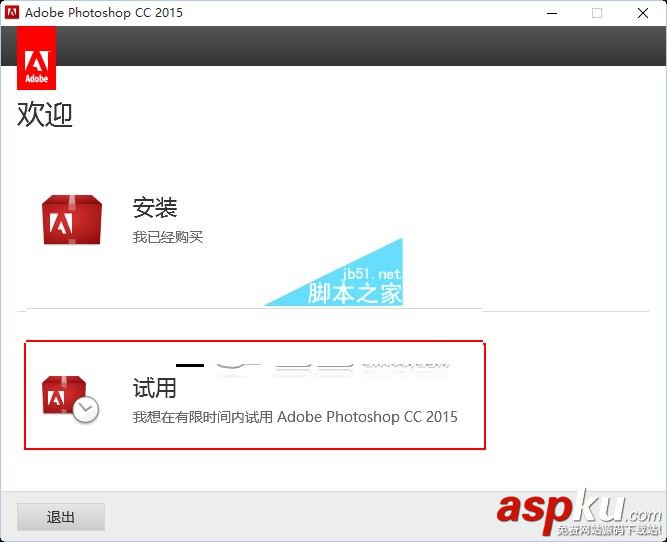This screenshot has width=667, height=542.
Task: Click the trial box icon with clock
Action: click(x=70, y=399)
